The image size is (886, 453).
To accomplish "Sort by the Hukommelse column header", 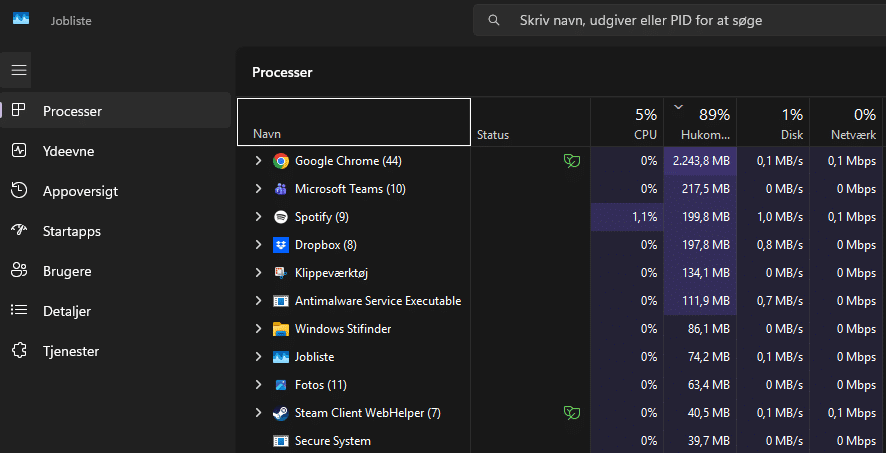I will click(700, 122).
